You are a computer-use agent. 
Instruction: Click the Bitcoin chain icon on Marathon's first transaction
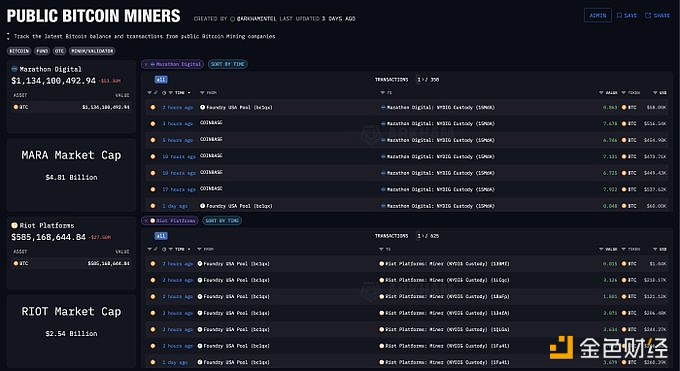tap(153, 107)
